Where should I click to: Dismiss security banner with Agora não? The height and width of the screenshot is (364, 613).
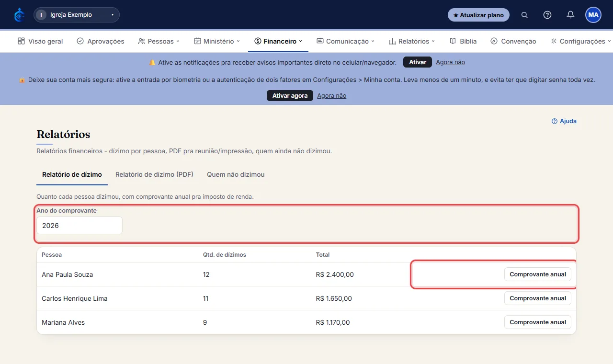point(331,96)
